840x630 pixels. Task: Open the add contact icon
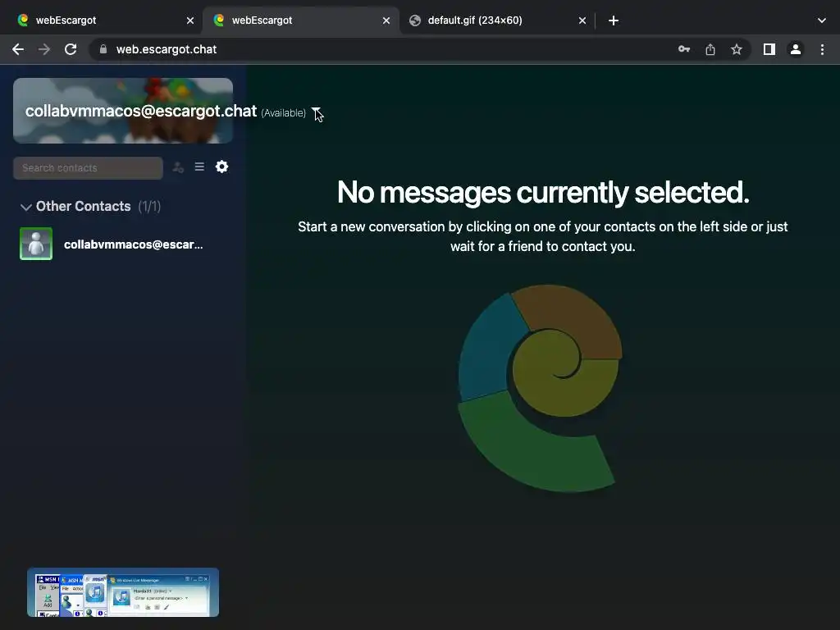click(x=178, y=167)
